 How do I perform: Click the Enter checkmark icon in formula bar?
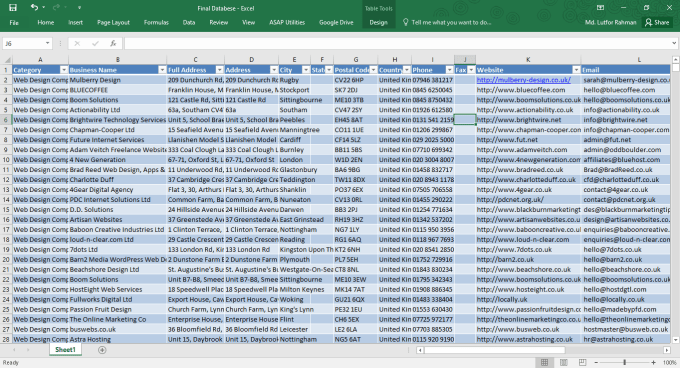95,43
